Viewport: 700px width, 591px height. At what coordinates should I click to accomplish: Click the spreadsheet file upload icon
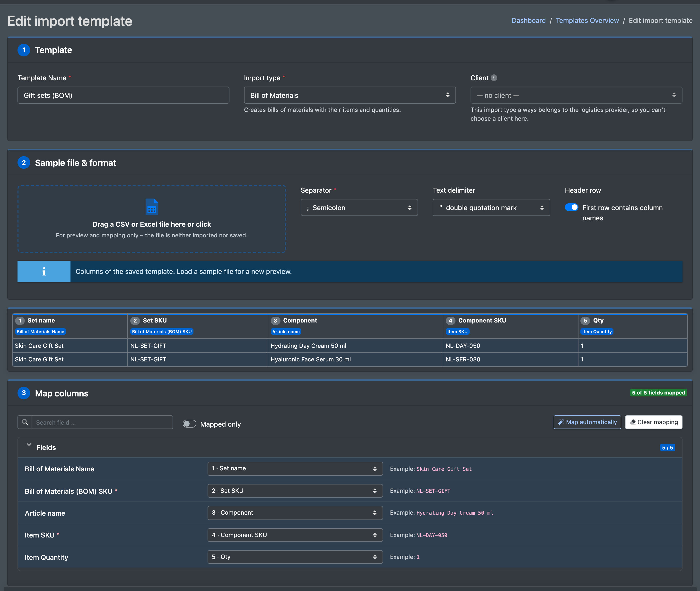point(152,207)
